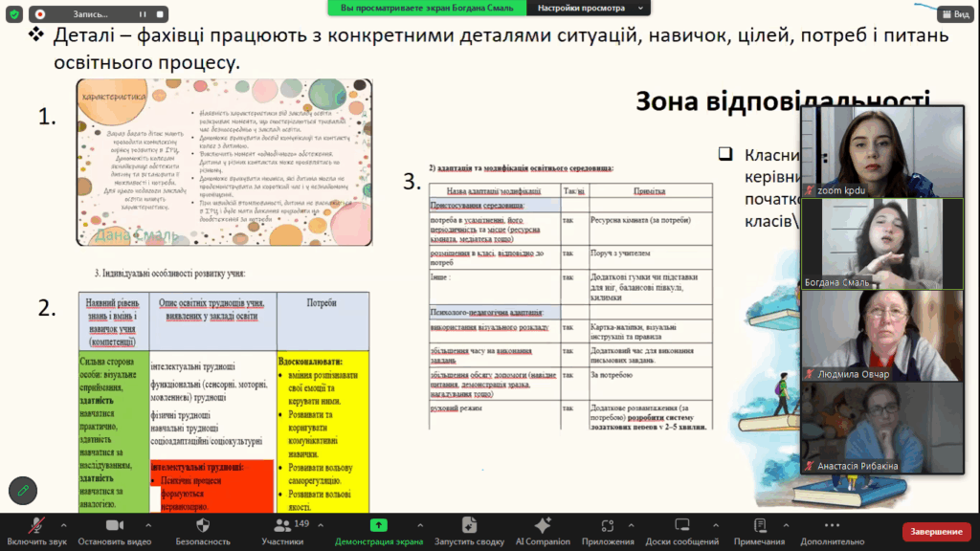Click the green pencil annotation circle
Image resolution: width=980 pixels, height=551 pixels.
pos(23,490)
